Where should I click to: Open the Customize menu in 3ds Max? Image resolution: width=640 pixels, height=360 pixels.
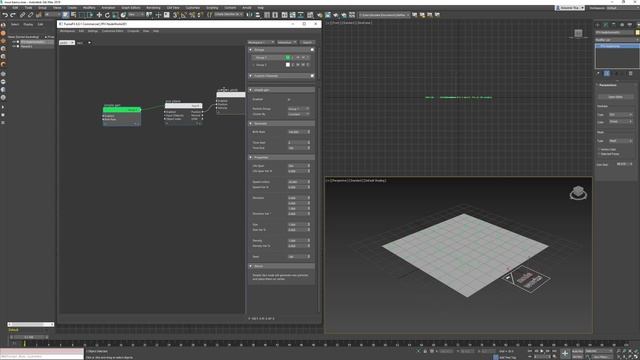(x=193, y=8)
